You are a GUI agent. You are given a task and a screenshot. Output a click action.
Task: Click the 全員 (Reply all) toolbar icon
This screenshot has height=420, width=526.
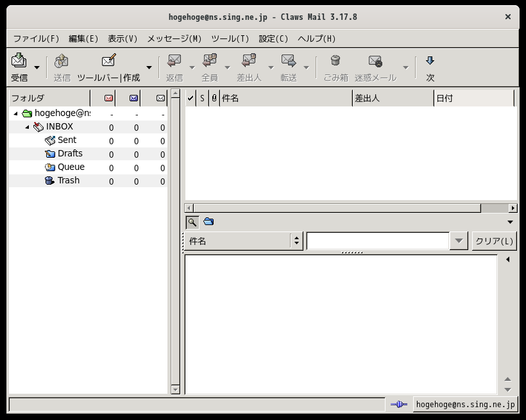pyautogui.click(x=210, y=61)
